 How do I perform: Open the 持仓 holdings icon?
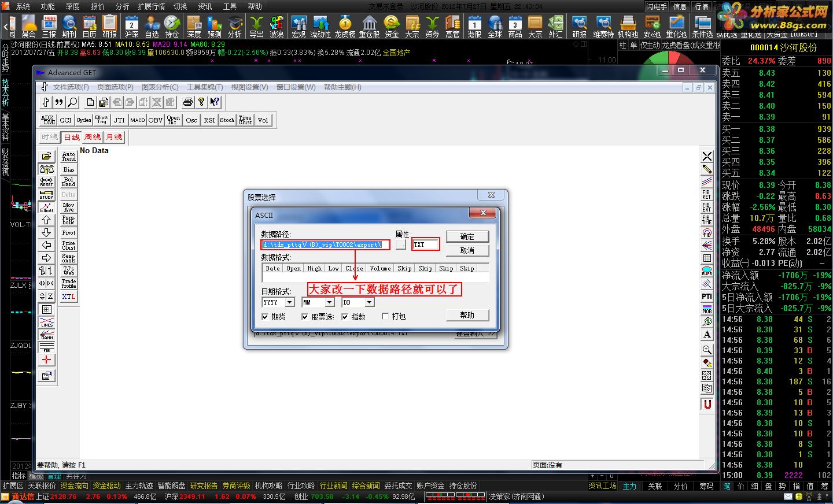coord(172,27)
